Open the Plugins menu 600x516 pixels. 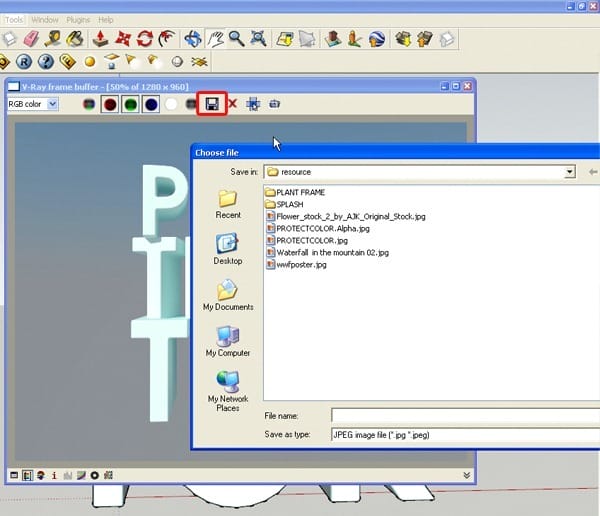click(78, 20)
